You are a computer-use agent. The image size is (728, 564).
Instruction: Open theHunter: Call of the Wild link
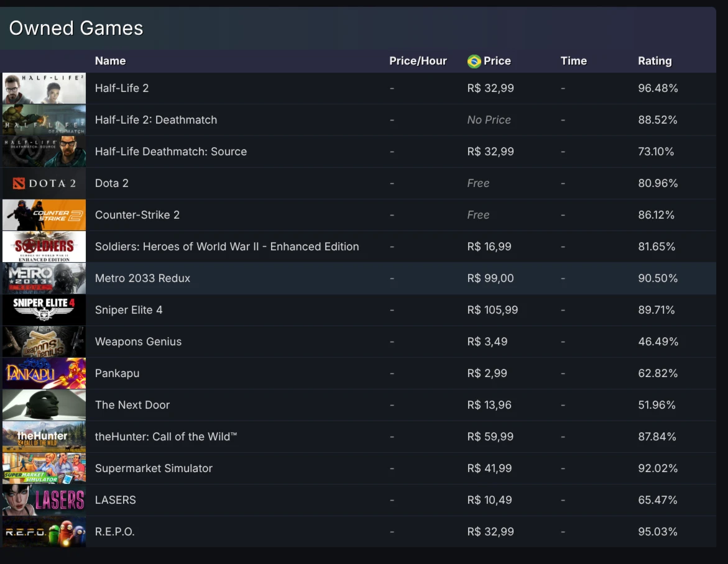[166, 437]
